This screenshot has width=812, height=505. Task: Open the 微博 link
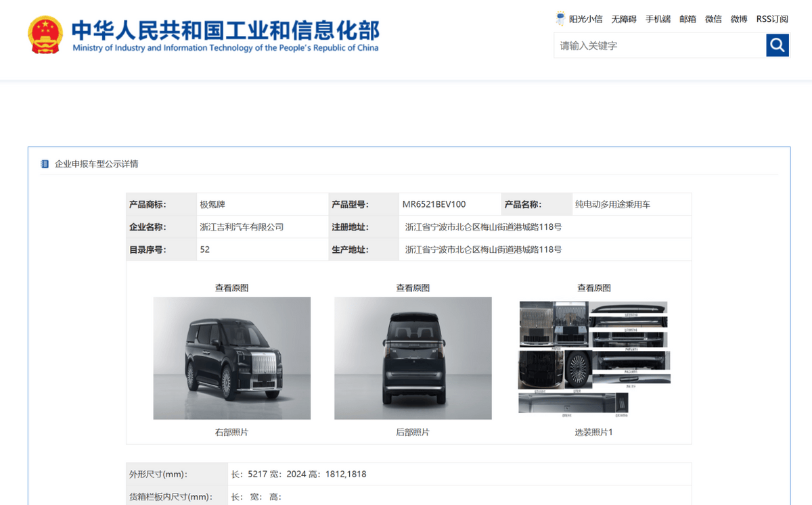(x=739, y=19)
